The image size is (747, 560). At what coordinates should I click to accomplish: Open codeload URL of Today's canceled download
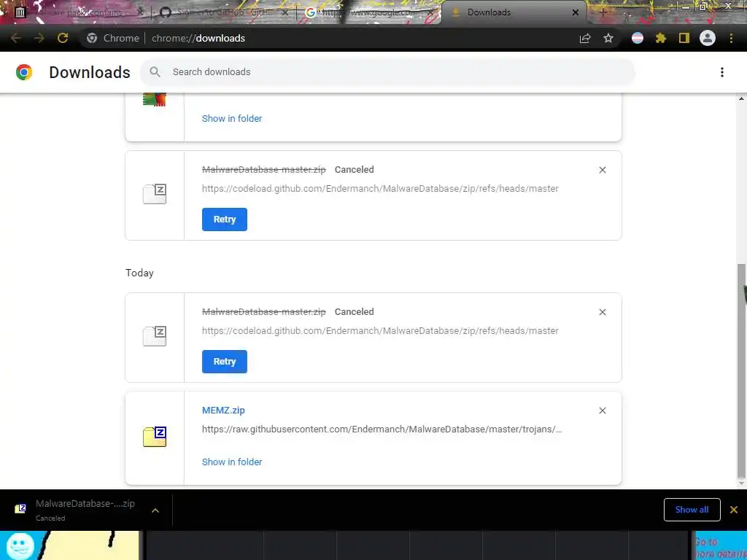click(380, 331)
